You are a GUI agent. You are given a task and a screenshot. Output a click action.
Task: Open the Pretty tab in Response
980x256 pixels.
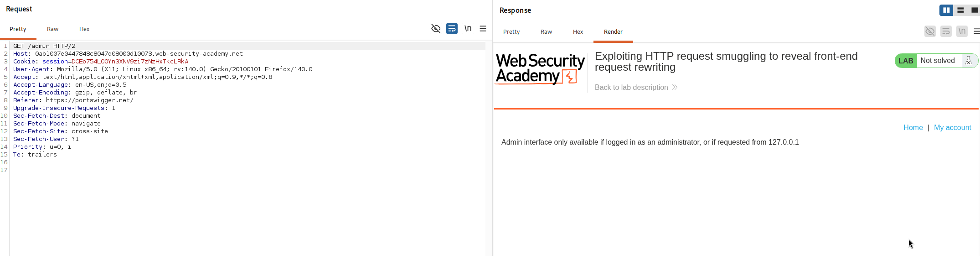[x=511, y=31]
